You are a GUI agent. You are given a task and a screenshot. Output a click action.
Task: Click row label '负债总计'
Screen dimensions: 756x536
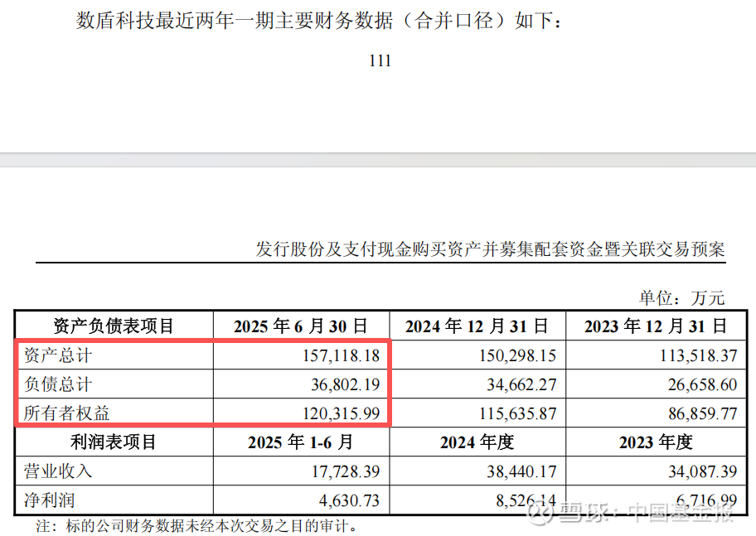click(58, 384)
